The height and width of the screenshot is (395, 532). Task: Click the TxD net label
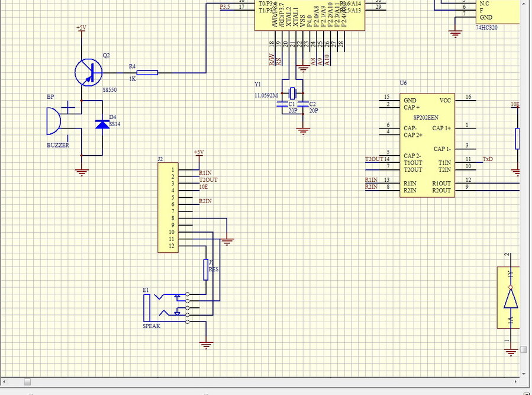click(x=488, y=159)
